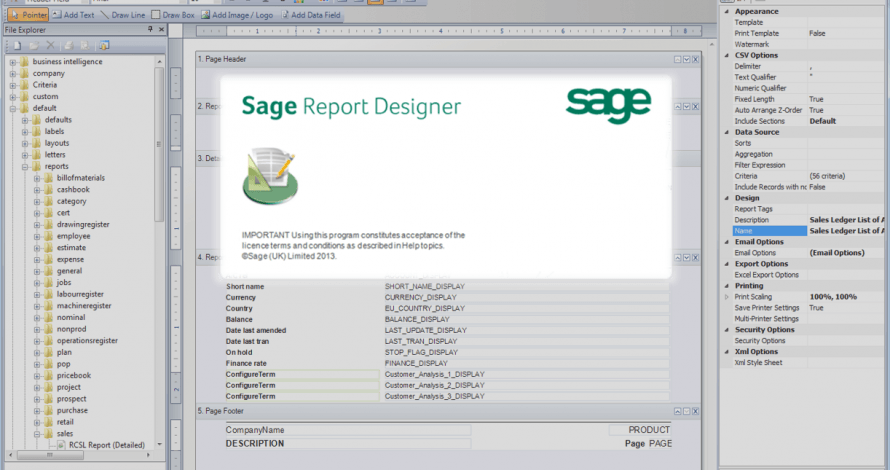The image size is (890, 470).
Task: Select Customer_Analysis_1_DISPLAY field
Action: pyautogui.click(x=526, y=374)
